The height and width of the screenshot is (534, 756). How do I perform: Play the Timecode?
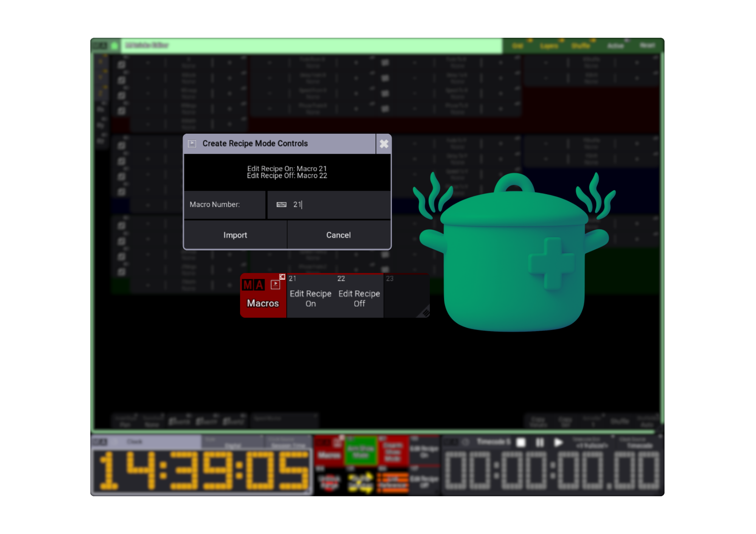(558, 442)
